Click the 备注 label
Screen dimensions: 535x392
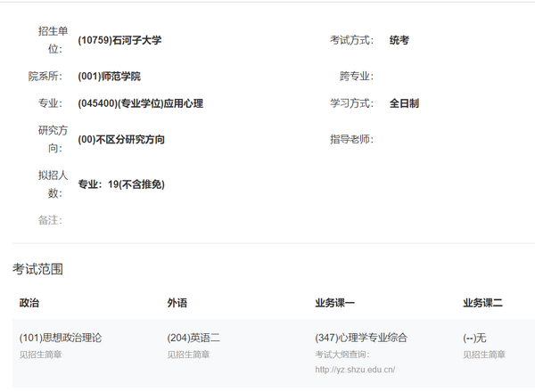[x=50, y=220]
